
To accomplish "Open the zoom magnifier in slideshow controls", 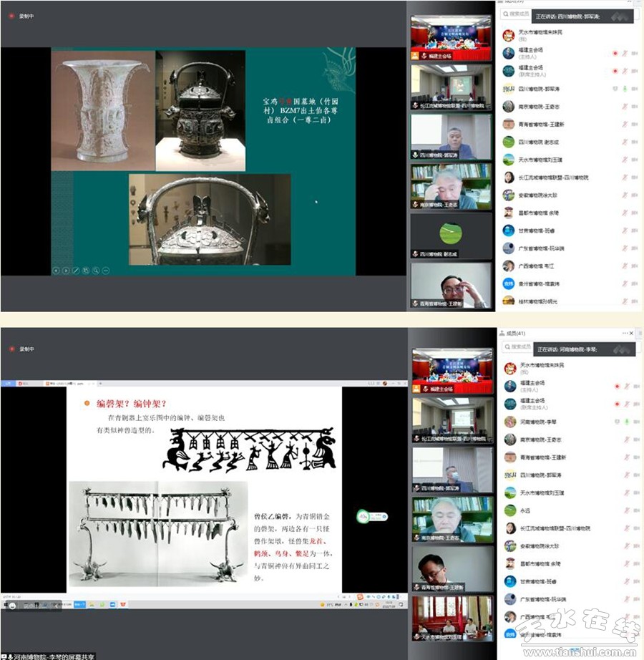I will [x=95, y=271].
